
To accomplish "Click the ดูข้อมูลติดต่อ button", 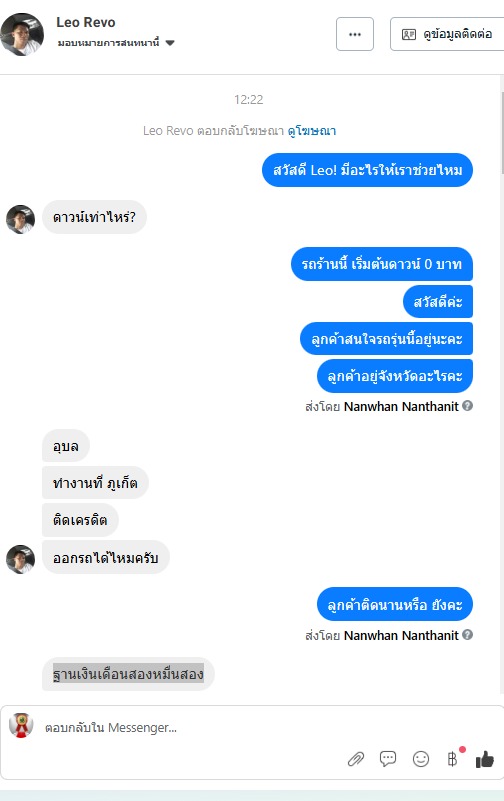I will pos(447,34).
